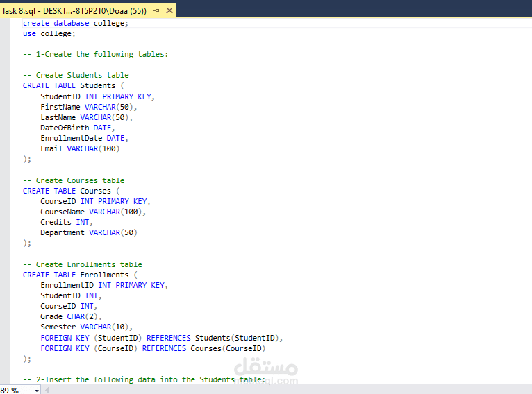
Task: Click the horizontal scrollbar left arrow
Action: click(x=47, y=391)
